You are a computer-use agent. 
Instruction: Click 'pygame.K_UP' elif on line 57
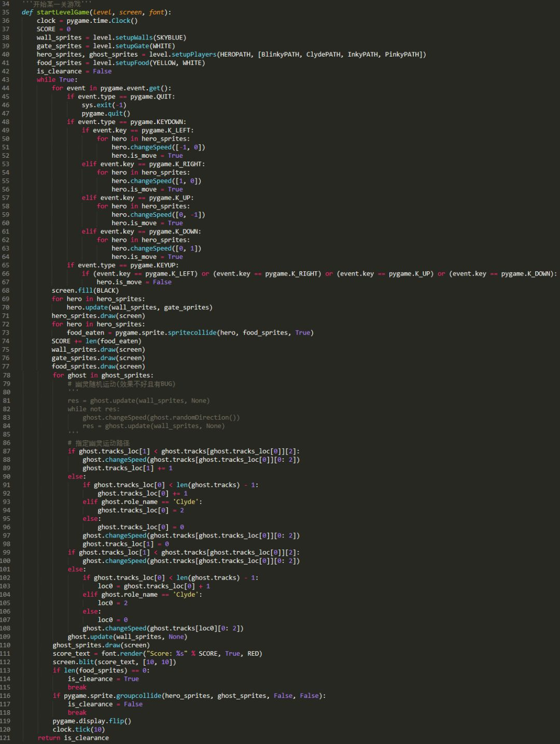(x=137, y=198)
